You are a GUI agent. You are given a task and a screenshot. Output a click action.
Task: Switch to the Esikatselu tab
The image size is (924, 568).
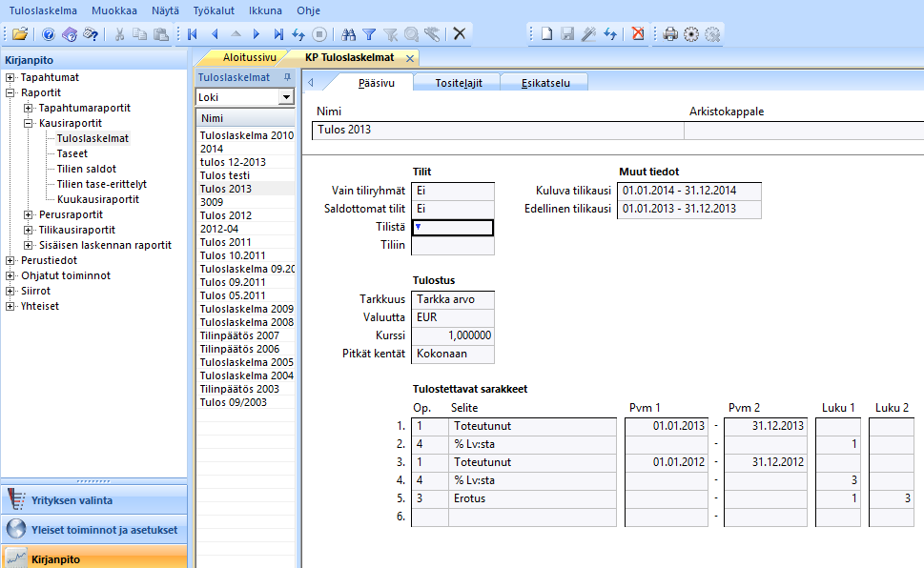(545, 83)
